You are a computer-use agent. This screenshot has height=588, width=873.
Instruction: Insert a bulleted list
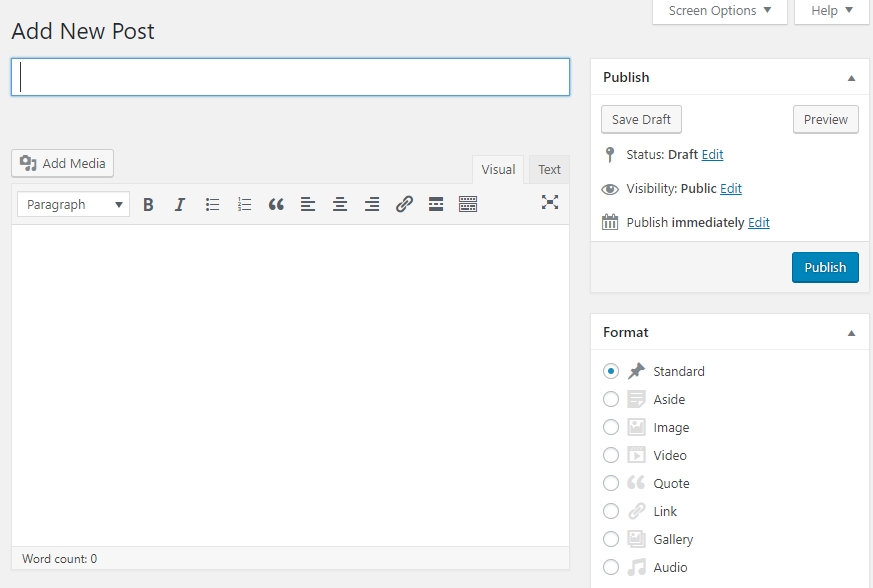(212, 204)
